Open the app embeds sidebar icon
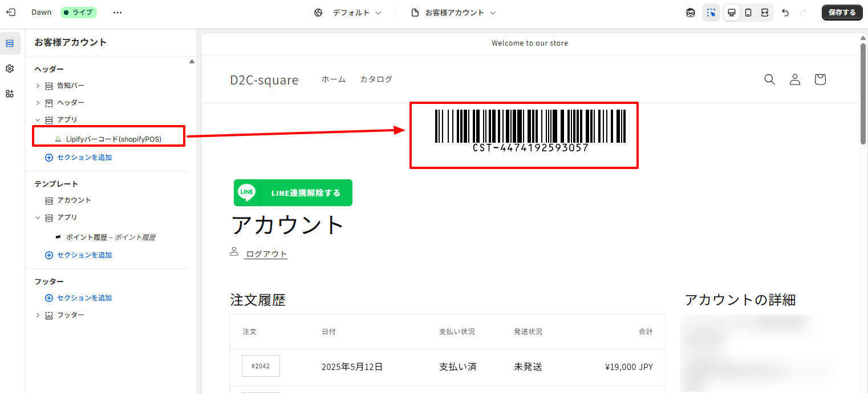868x394 pixels. click(x=10, y=94)
